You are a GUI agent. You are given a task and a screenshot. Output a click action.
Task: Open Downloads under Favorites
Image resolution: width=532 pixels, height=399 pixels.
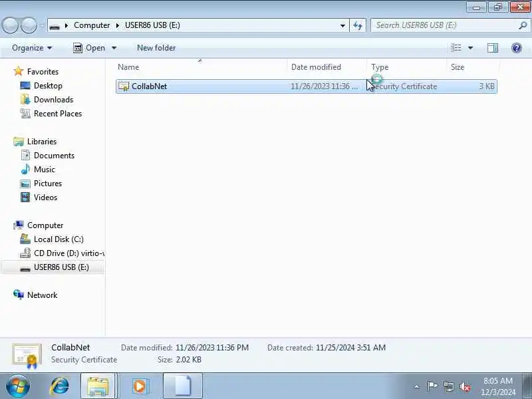(x=53, y=99)
